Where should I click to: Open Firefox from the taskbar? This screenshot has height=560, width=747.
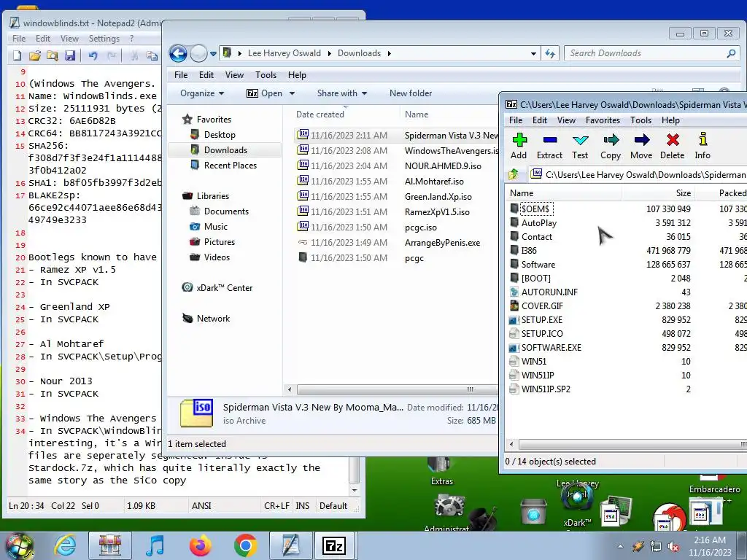(200, 545)
